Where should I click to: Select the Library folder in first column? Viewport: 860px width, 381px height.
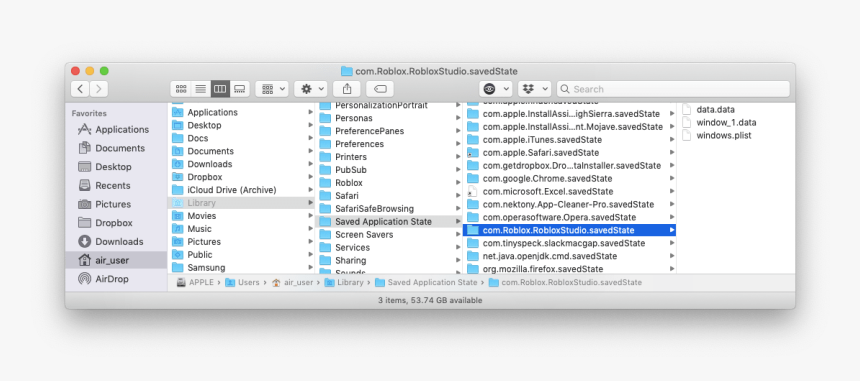coord(241,203)
